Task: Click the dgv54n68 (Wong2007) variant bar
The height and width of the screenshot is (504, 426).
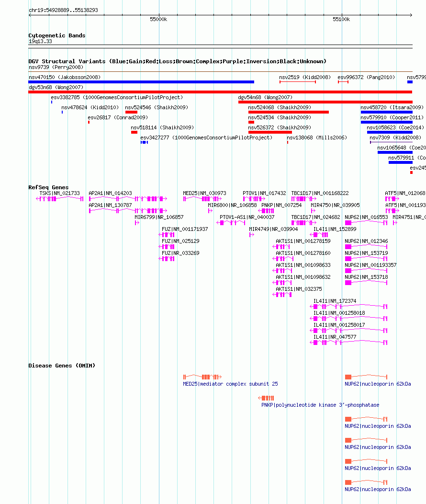Action: pyautogui.click(x=325, y=102)
